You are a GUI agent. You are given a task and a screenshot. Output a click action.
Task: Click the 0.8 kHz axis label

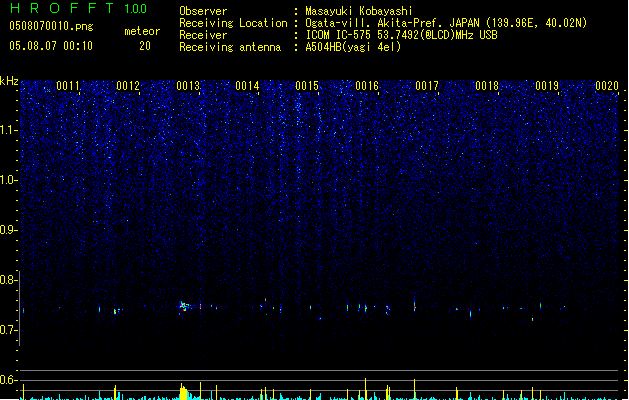pos(8,280)
